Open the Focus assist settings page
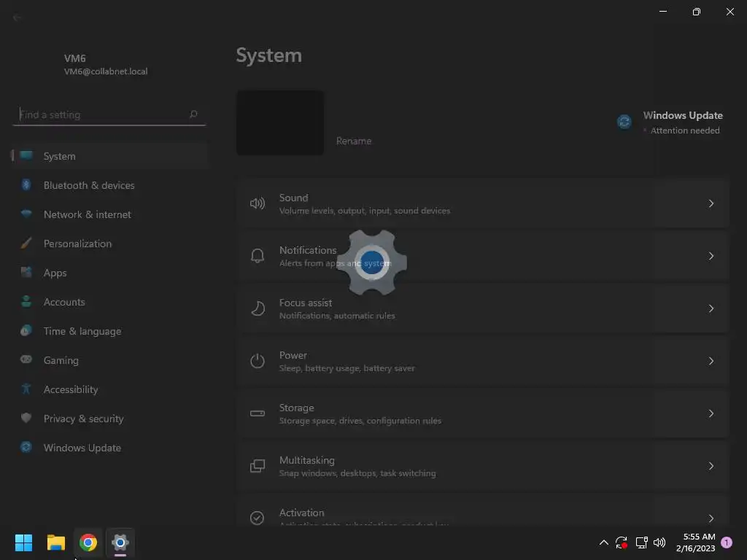Image resolution: width=747 pixels, height=560 pixels. pos(483,308)
